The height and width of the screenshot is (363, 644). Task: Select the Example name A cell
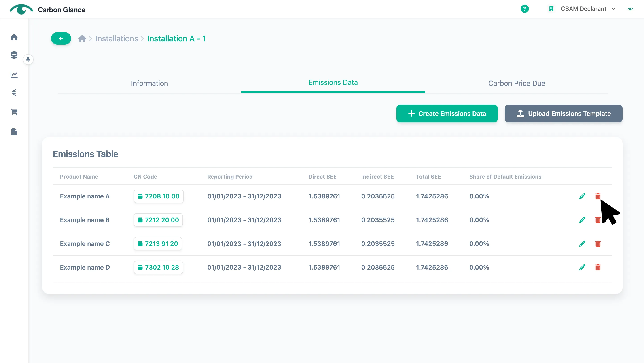(x=85, y=196)
